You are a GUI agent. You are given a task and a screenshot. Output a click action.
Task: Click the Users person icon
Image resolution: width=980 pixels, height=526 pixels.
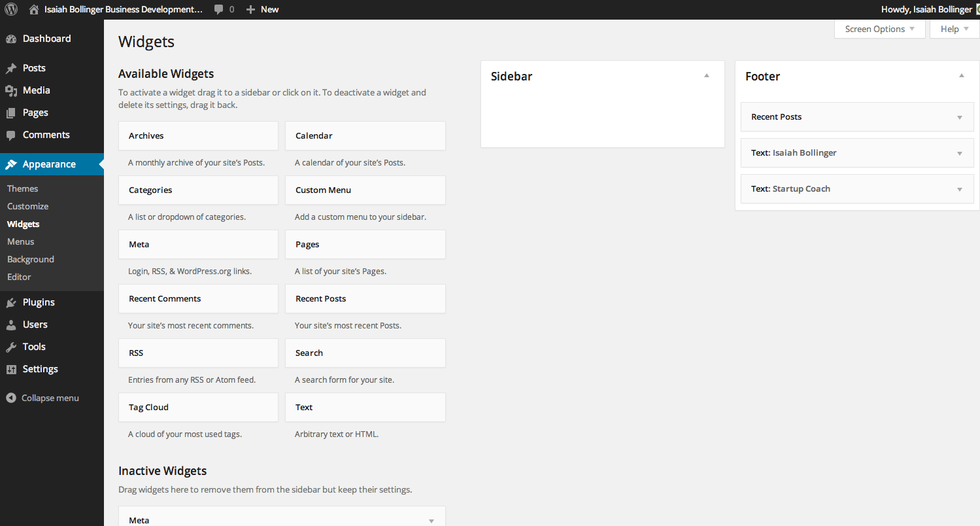(x=11, y=324)
